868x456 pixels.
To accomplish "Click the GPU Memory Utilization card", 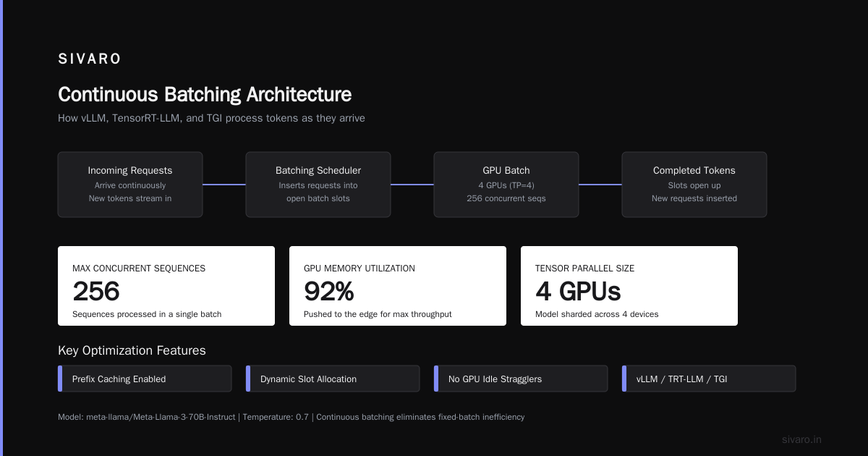I will click(398, 286).
